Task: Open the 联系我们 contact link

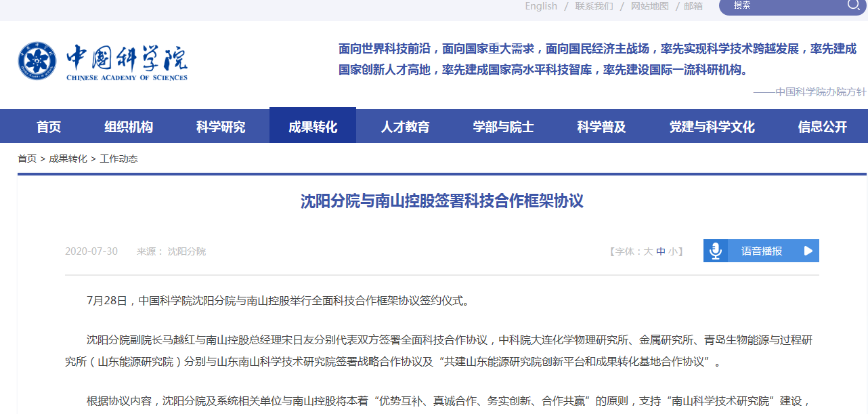Action: point(594,6)
